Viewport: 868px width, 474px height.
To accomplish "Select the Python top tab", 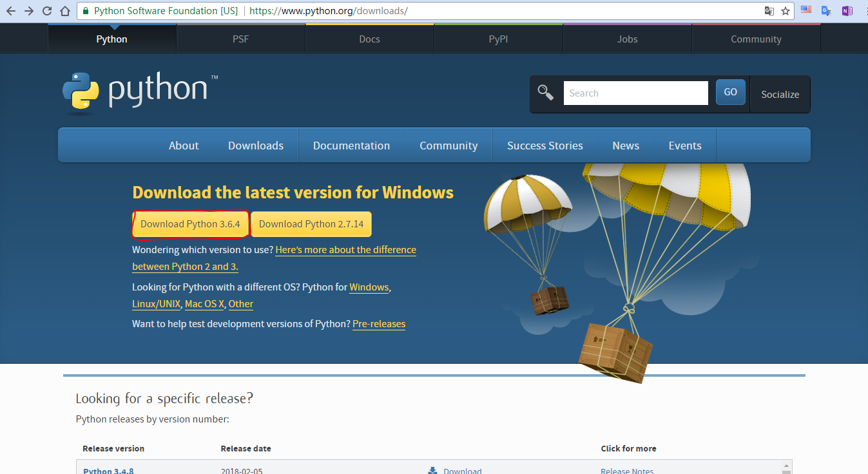I will tap(112, 39).
